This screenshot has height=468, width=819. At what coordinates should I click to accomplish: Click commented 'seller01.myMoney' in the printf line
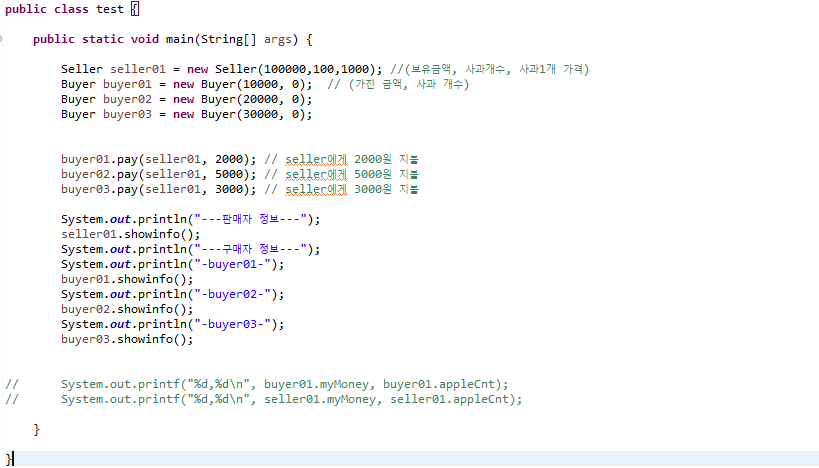point(320,400)
